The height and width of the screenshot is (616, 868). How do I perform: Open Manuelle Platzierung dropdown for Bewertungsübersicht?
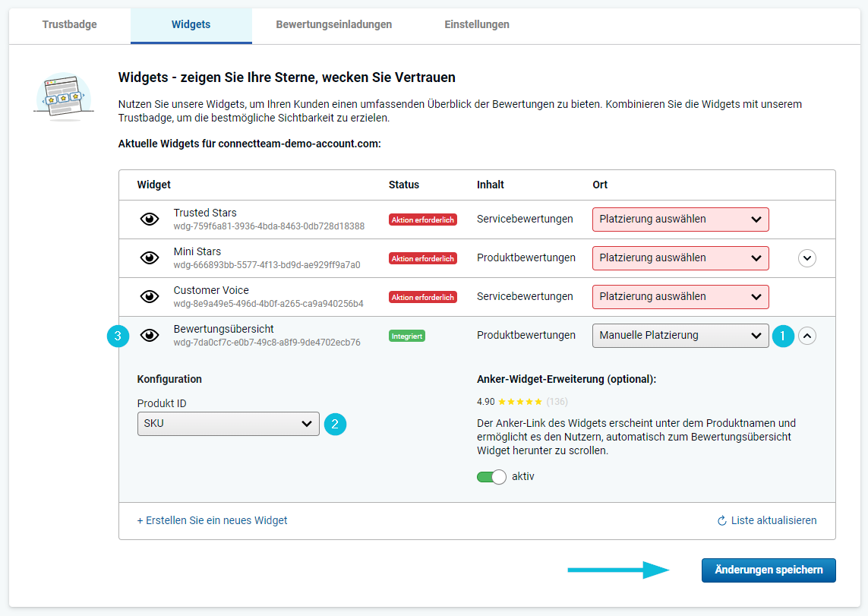point(680,336)
